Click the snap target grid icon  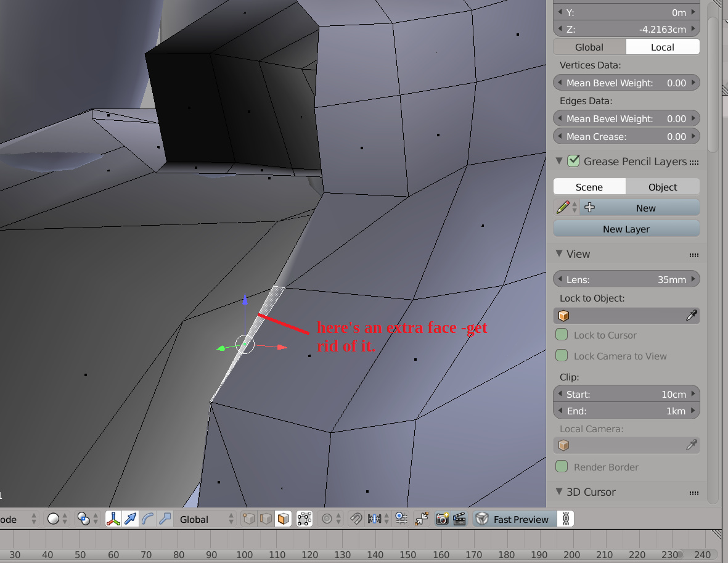[x=402, y=519]
